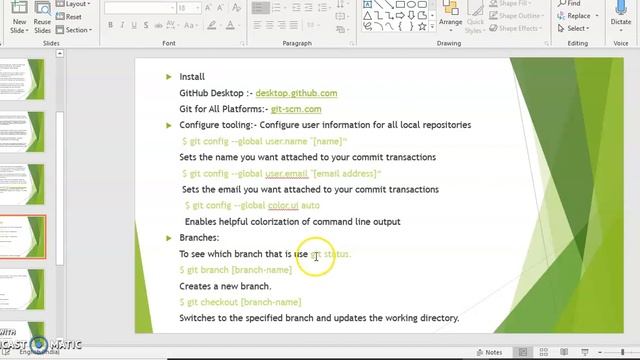The width and height of the screenshot is (640, 360).
Task: Apply font color
Action: (230, 25)
